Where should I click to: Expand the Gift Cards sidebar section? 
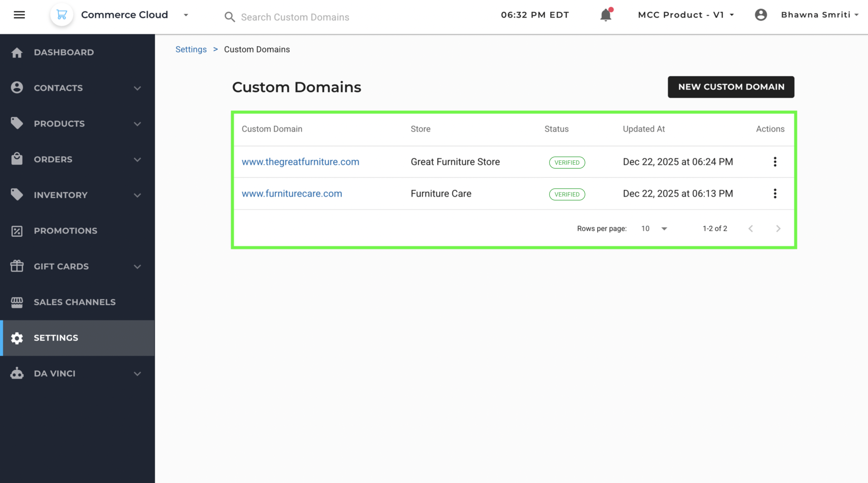click(137, 266)
